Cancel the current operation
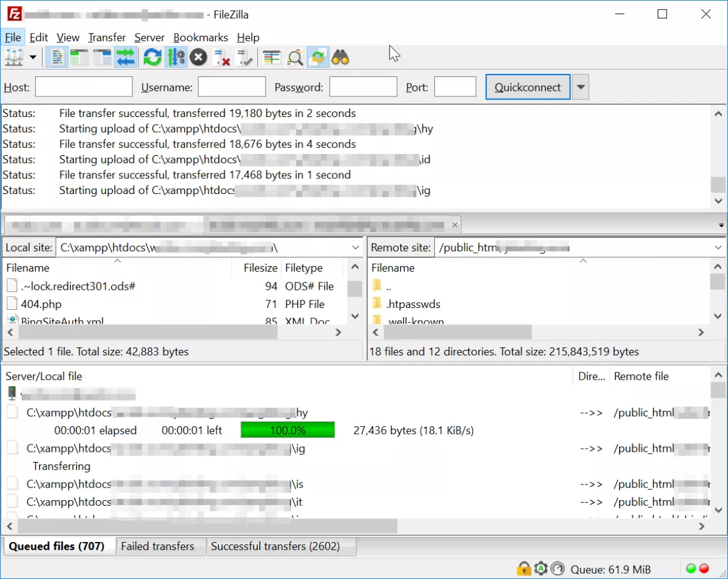 coord(198,58)
